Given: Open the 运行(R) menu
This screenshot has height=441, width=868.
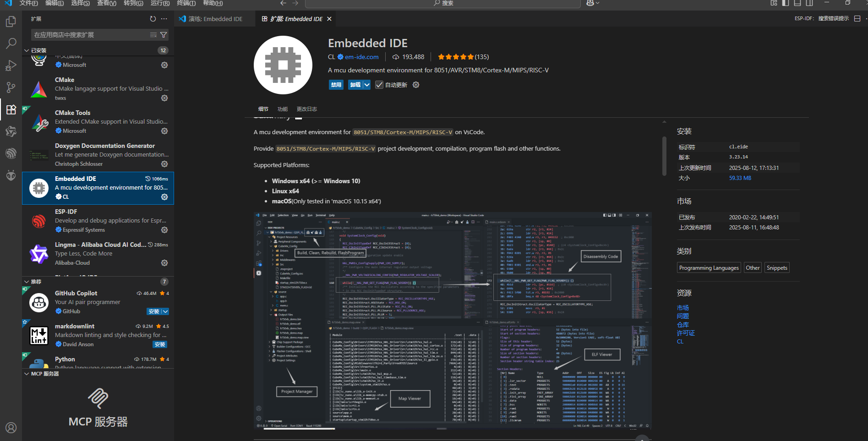Looking at the screenshot, I should click(160, 3).
